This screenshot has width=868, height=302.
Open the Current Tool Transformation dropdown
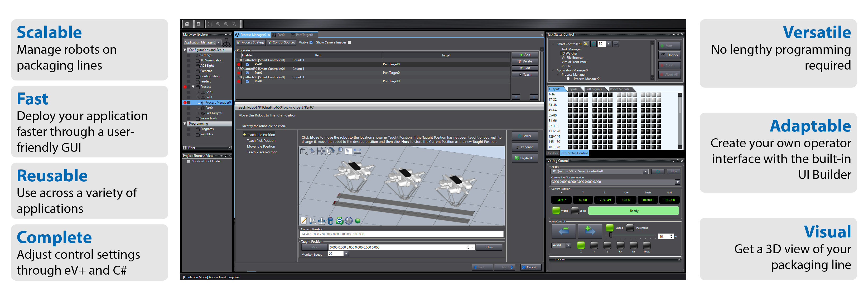click(x=677, y=182)
